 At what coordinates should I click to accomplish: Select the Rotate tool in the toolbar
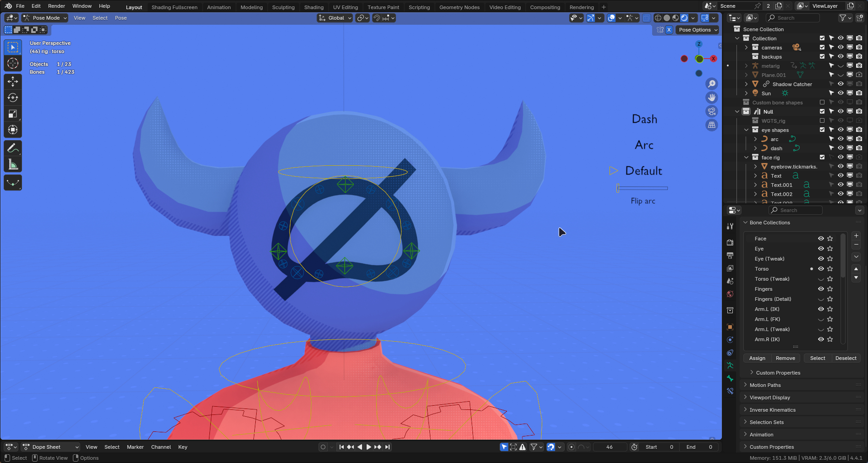click(x=13, y=98)
